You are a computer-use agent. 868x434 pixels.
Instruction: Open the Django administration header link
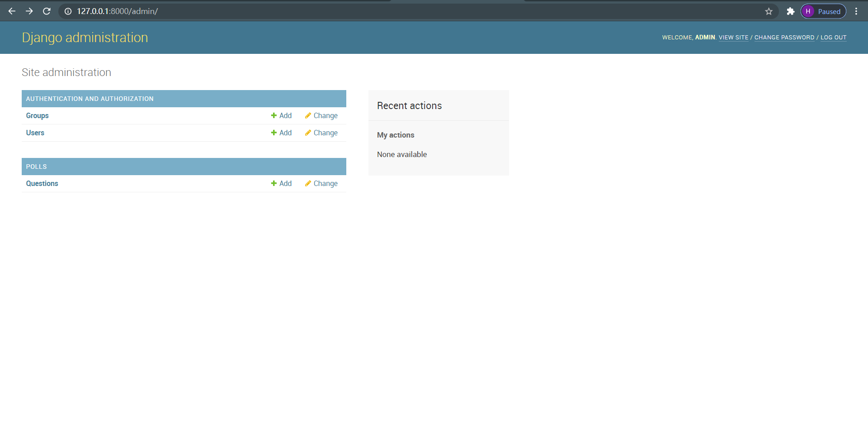pos(85,38)
